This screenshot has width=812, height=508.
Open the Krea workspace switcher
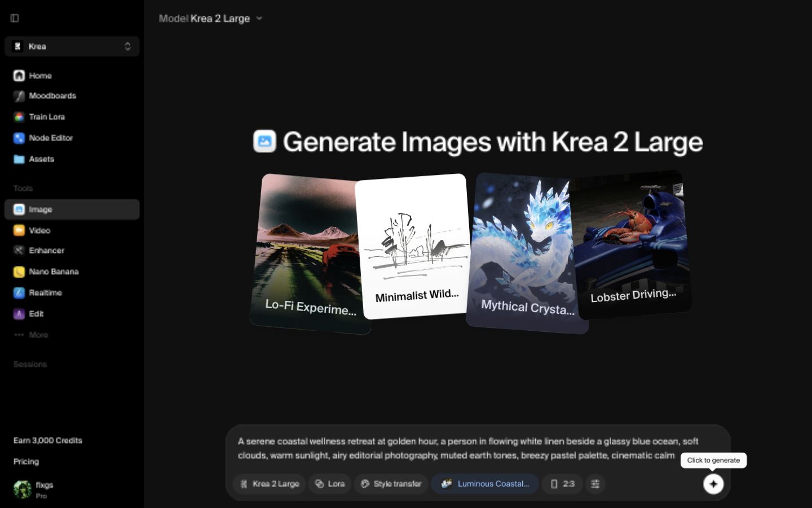tap(72, 46)
